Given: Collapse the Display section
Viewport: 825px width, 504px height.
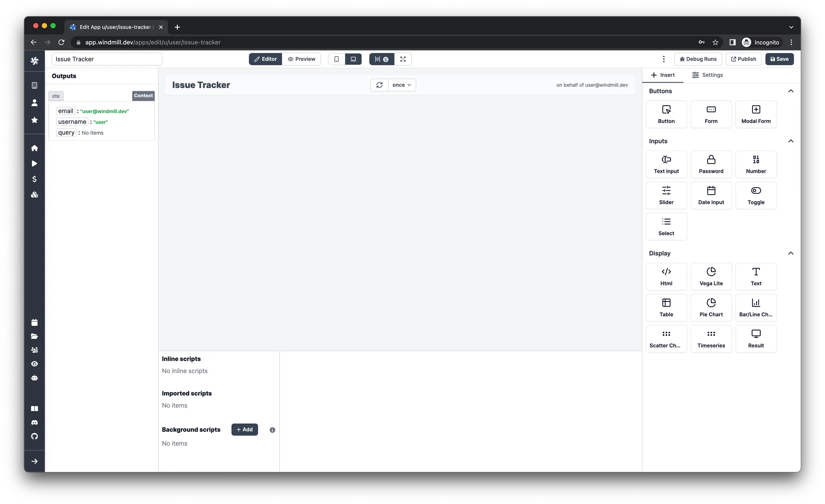Looking at the screenshot, I should (791, 253).
